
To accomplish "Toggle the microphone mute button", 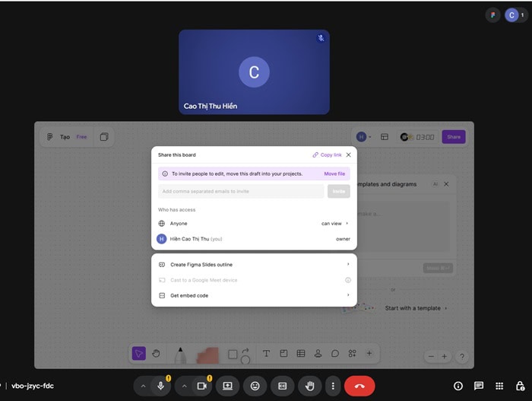I will pyautogui.click(x=160, y=386).
